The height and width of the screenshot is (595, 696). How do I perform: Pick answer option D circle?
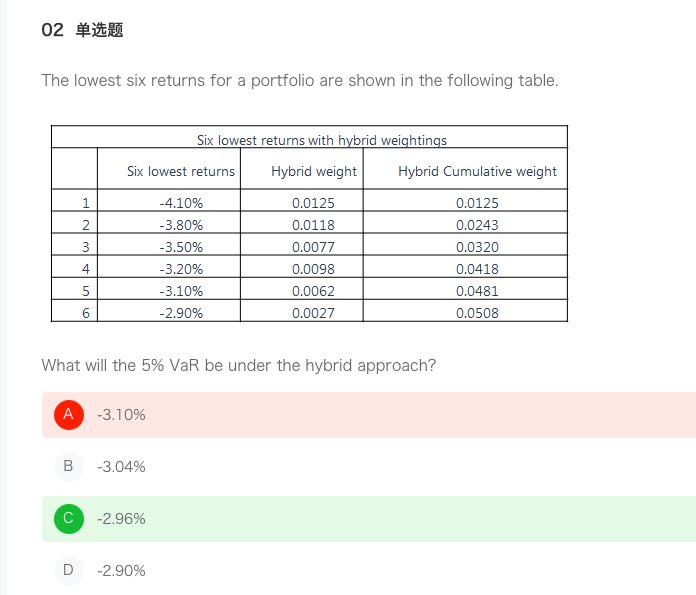pos(68,570)
